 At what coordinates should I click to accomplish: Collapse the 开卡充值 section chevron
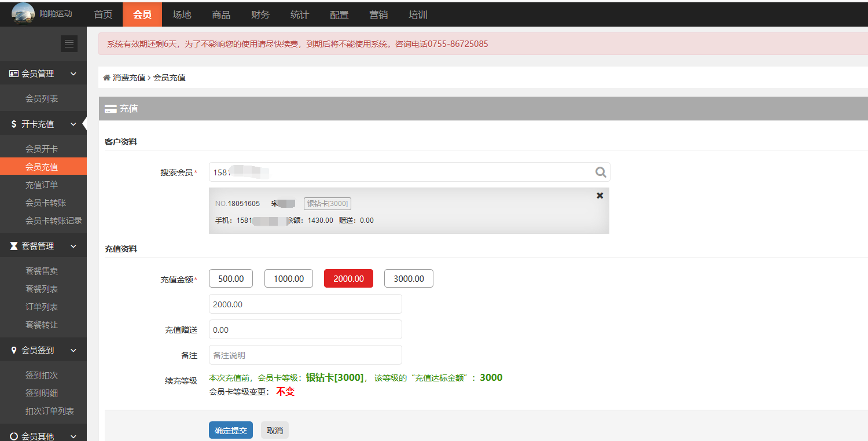tap(73, 124)
